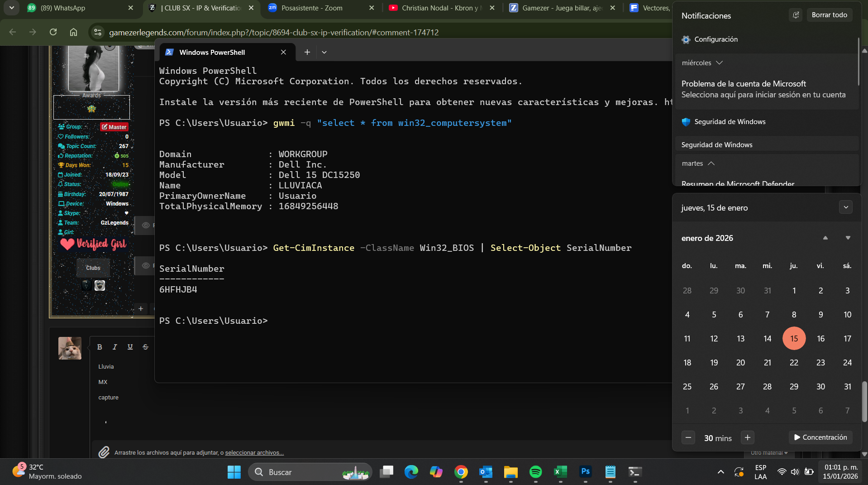Open notification settings icon next to Borrar todo
868x485 pixels.
[796, 15]
